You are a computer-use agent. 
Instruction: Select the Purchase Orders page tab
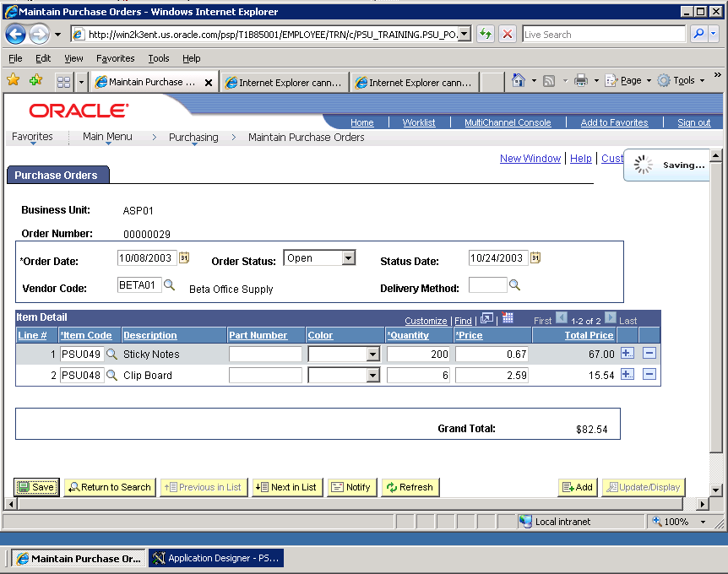coord(56,176)
